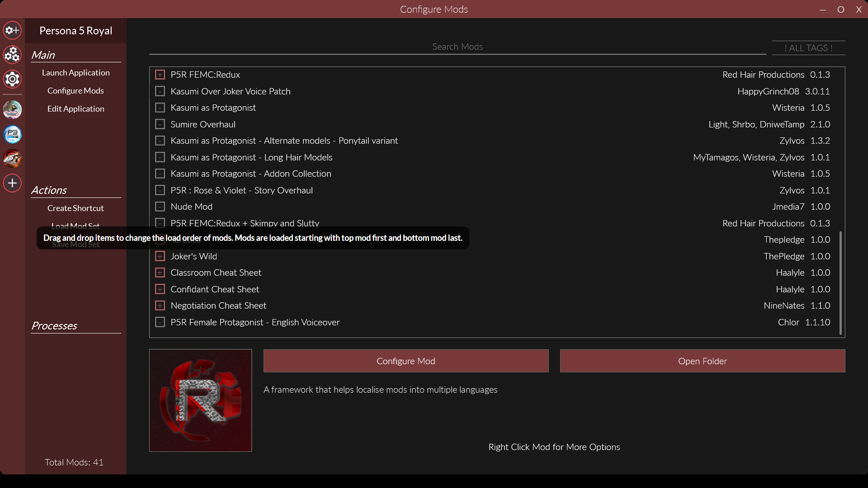Select the Confidant Cheat Sheet name
Screen dimensions: 868x488
pos(215,289)
